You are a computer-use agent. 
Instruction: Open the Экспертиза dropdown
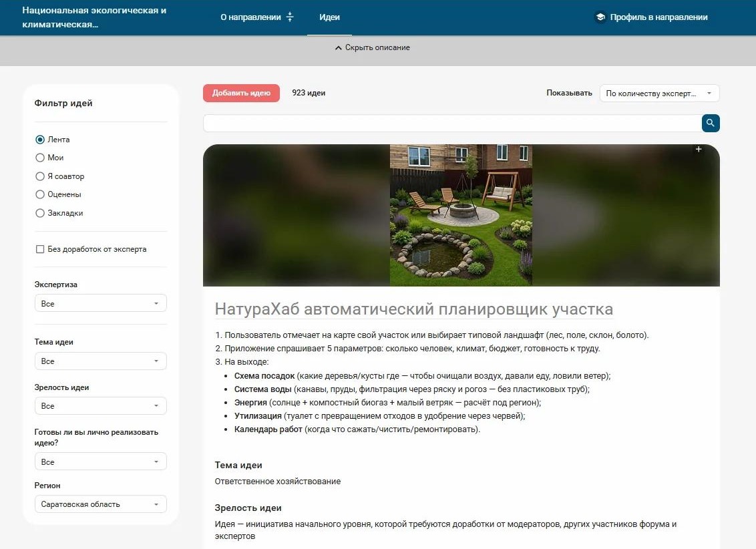101,303
